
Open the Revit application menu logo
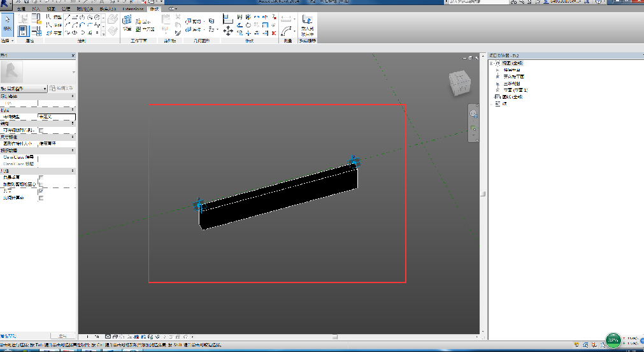5,4
